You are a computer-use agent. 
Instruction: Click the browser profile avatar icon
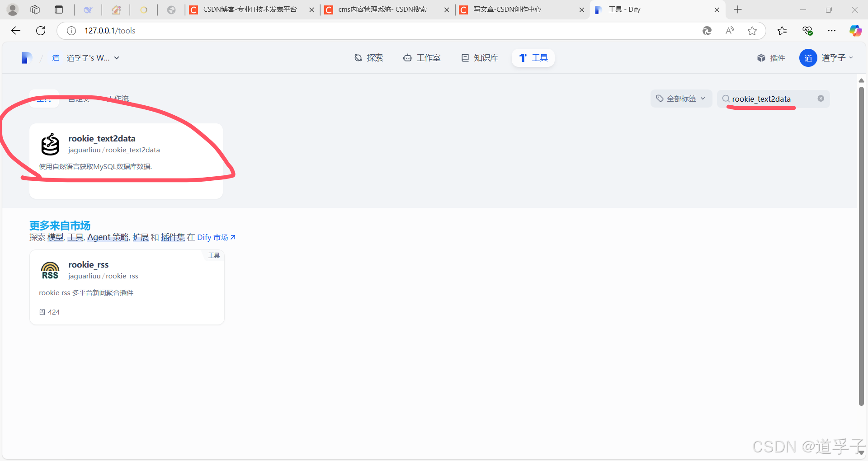13,9
